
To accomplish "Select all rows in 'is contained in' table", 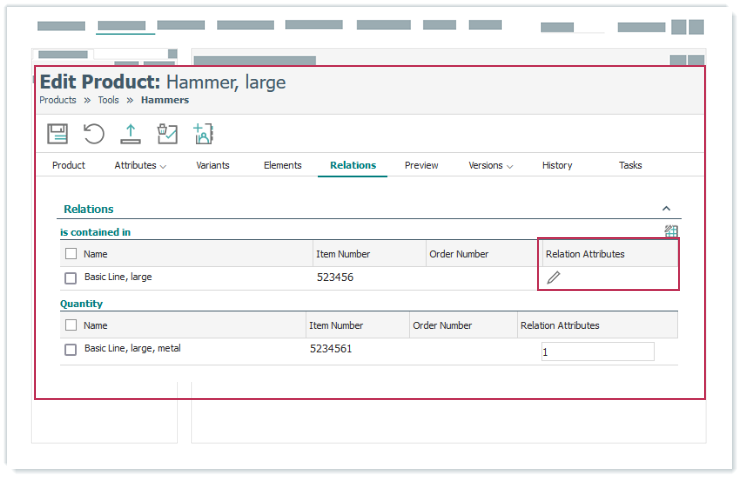I will (x=71, y=254).
